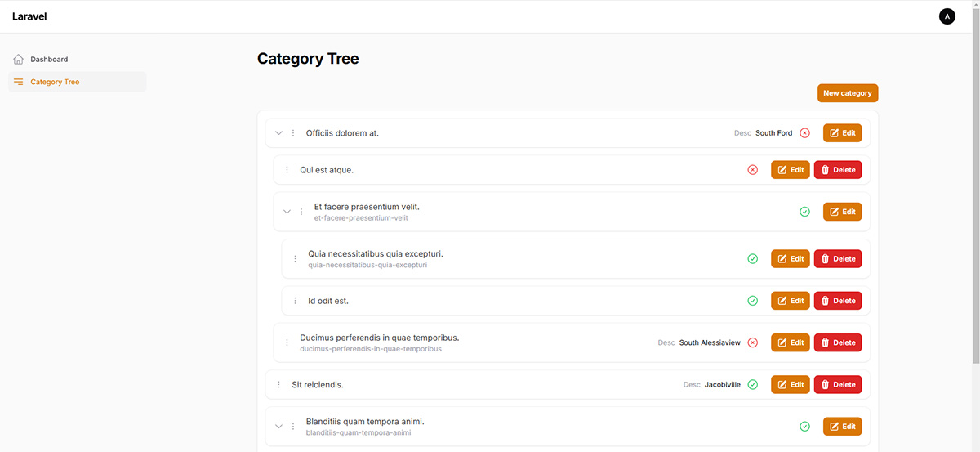Viewport: 980px width, 452px height.
Task: Click the red status icon on Qui est atque.
Action: click(x=753, y=170)
